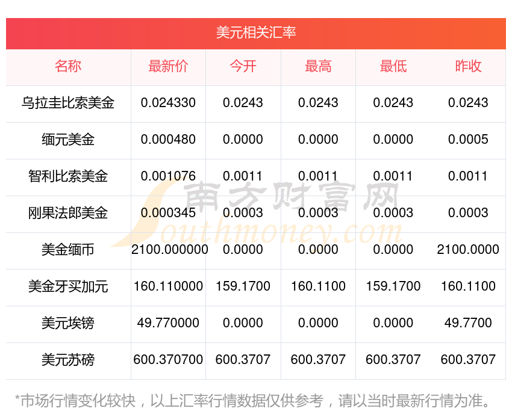Select the 最低 column header

393,66
